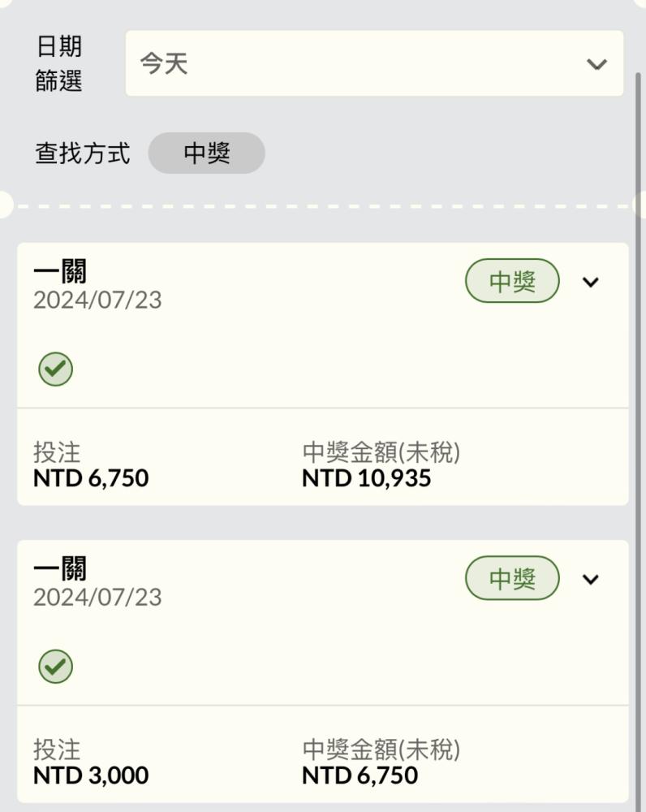Click the 中獎 badge on the NTD 3,000 bet card
Screen dimensions: 646x812
pyautogui.click(x=512, y=579)
